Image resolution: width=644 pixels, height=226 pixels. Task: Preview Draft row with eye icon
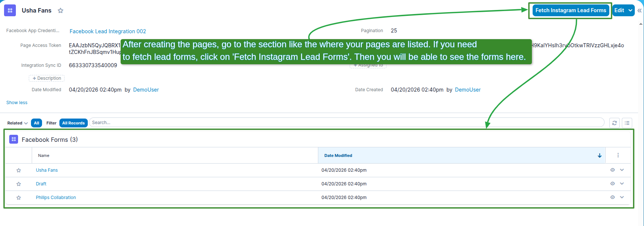[x=613, y=184]
